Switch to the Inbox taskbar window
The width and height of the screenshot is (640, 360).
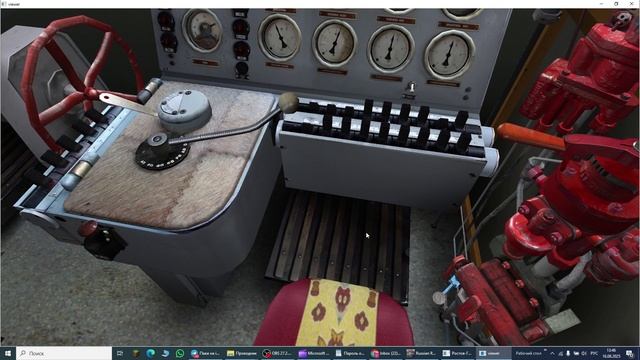point(386,353)
